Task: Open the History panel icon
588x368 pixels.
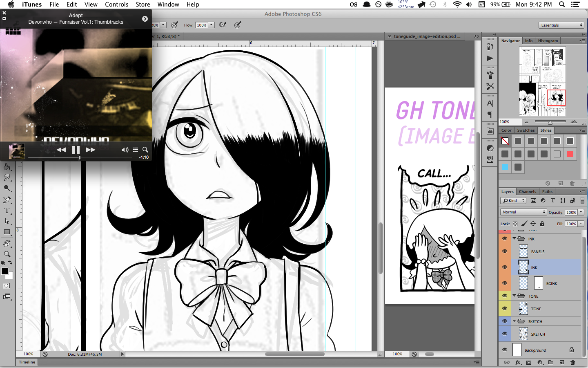Action: (490, 47)
